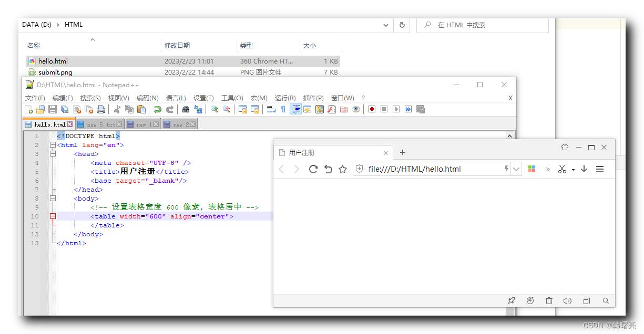
Task: Click the Explorer address bar refresh button
Action: pos(402,25)
